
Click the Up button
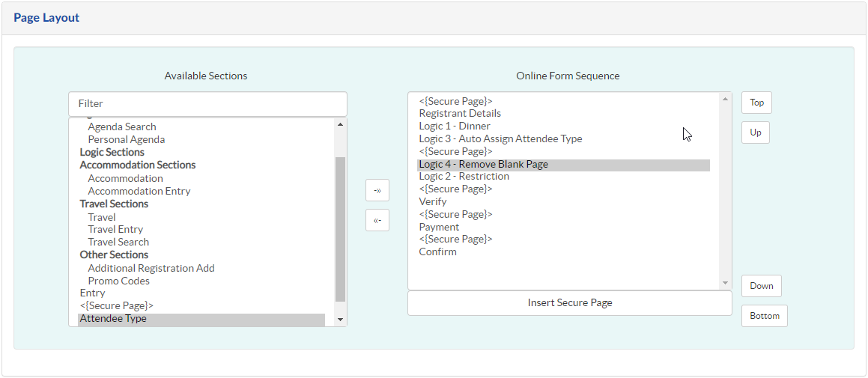tap(755, 132)
